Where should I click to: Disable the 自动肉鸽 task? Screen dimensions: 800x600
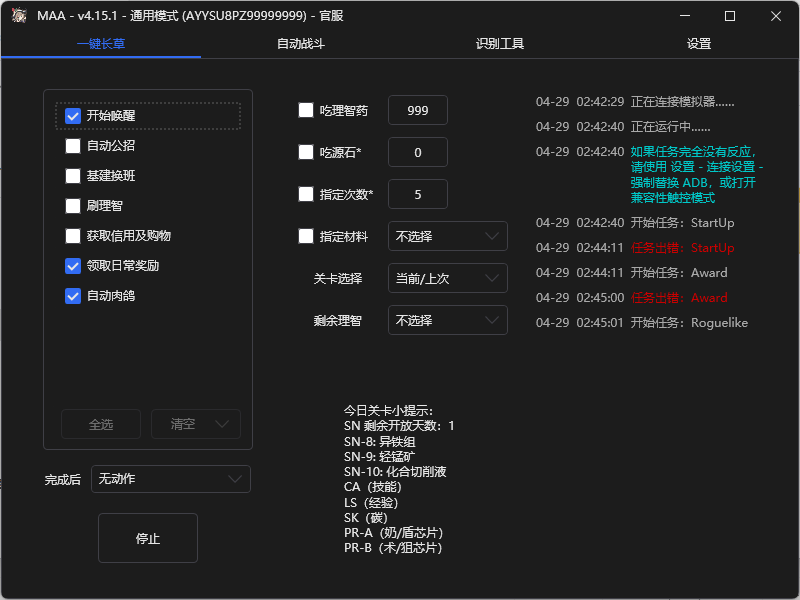pos(73,295)
